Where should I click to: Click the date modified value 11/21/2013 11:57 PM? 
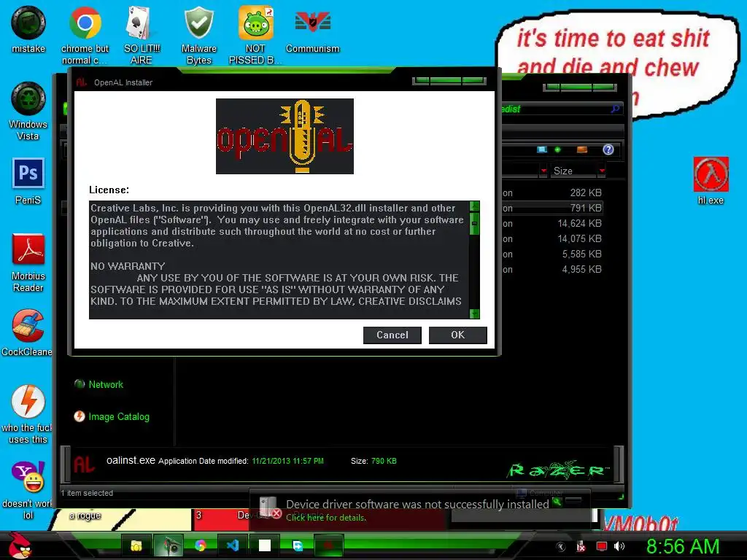[287, 461]
